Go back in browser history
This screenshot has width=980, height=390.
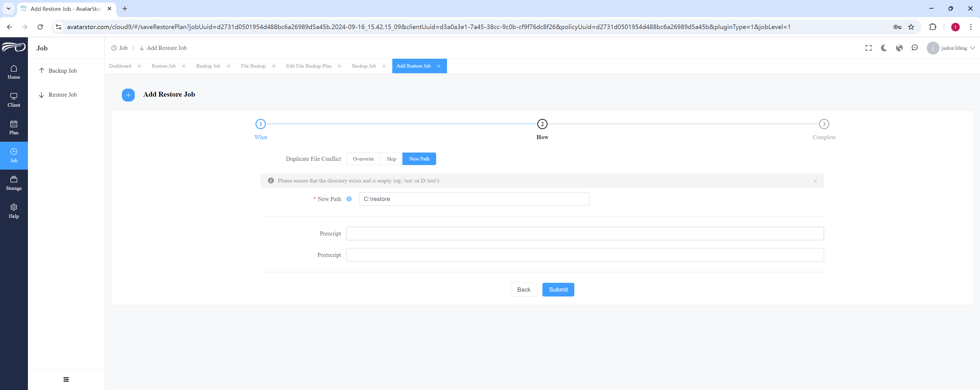(x=9, y=27)
